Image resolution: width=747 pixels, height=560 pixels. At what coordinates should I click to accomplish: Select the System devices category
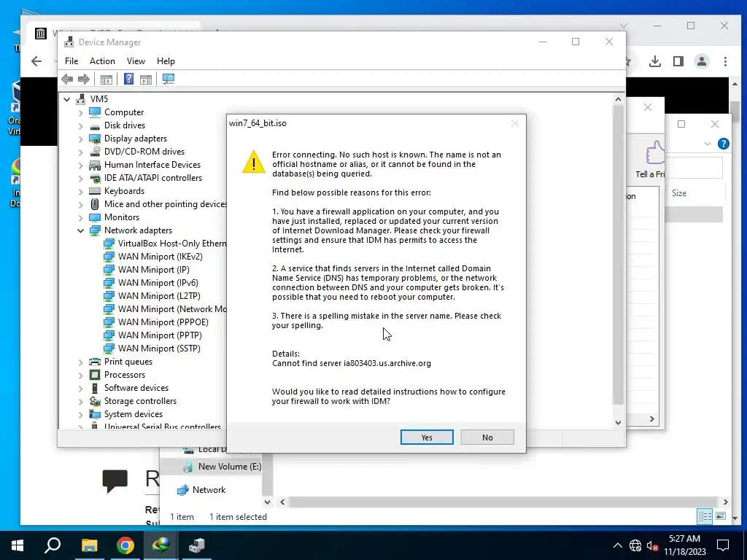[x=133, y=414]
